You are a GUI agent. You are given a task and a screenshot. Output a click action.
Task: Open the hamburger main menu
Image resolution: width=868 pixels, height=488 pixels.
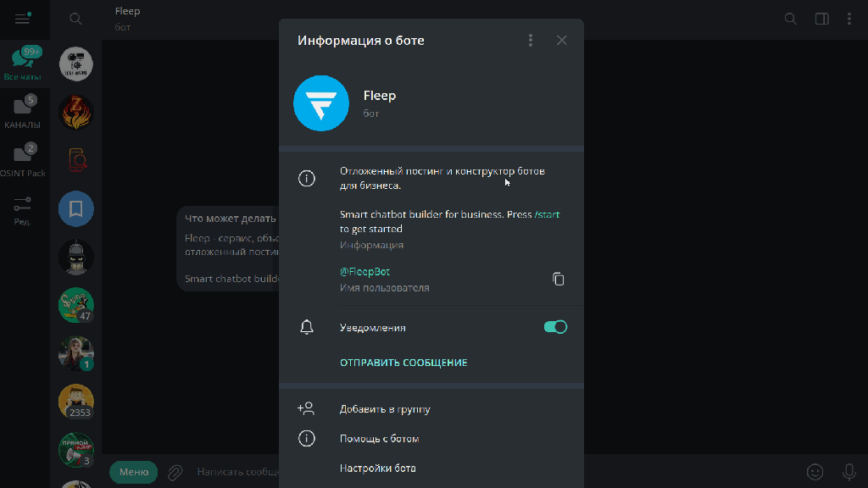23,19
